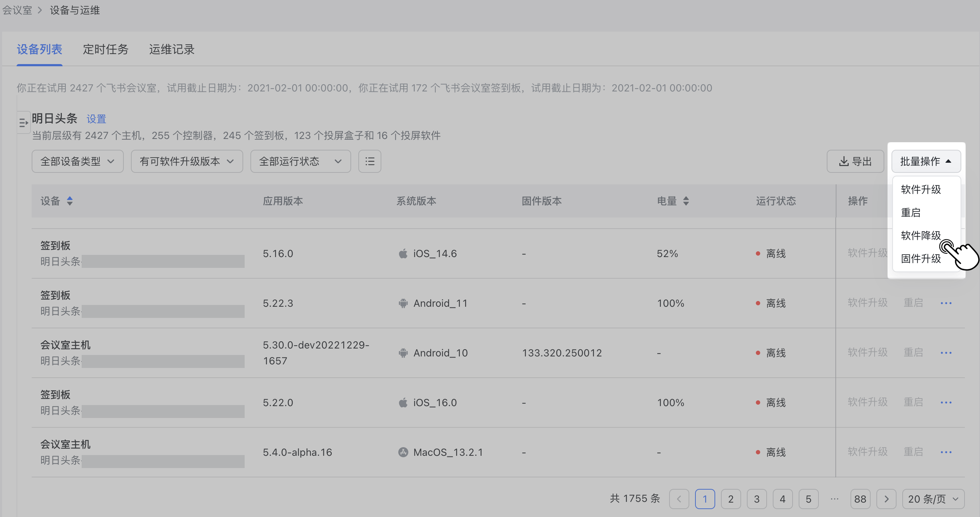Viewport: 980px width, 517px height.
Task: Expand the 全部设备类型 filter dropdown
Action: (78, 161)
